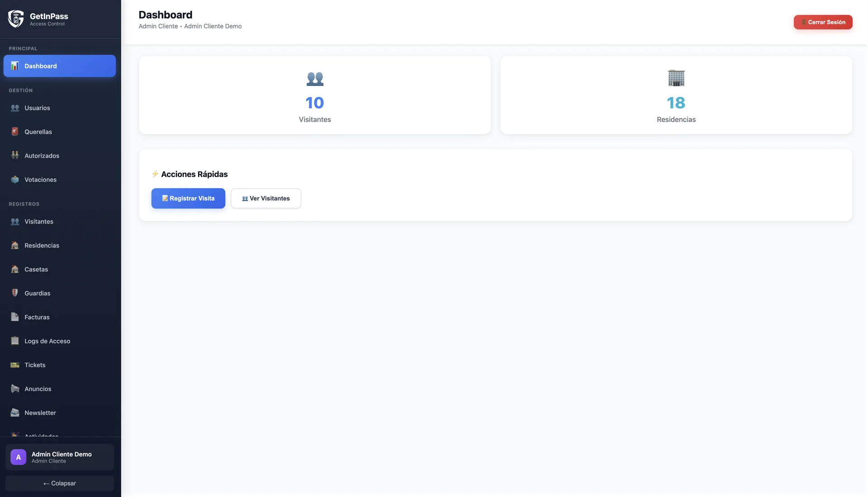
Task: Click the Anuncios megaphone icon
Action: point(15,389)
